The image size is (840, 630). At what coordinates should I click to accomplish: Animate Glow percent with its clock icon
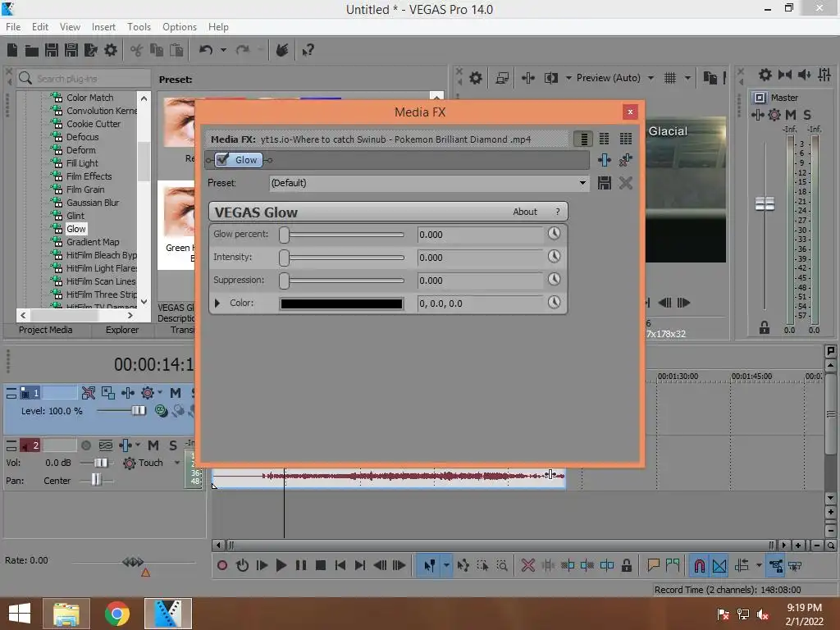click(554, 234)
